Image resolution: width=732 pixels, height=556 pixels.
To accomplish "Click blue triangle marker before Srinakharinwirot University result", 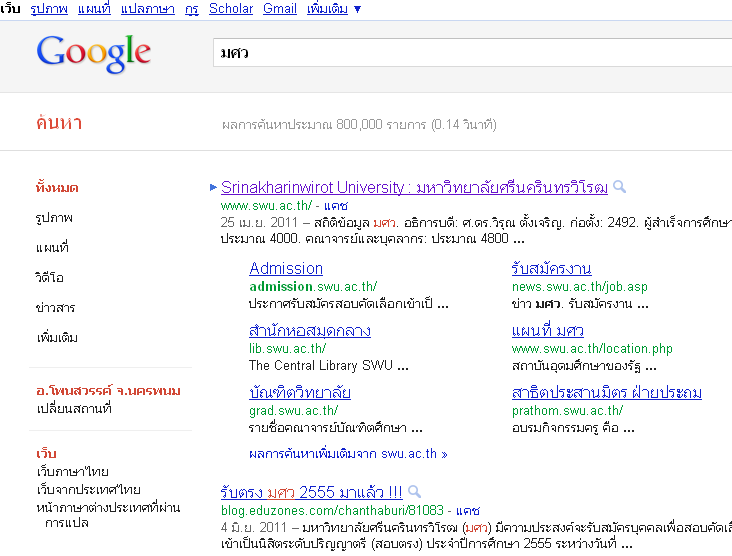I will point(213,187).
